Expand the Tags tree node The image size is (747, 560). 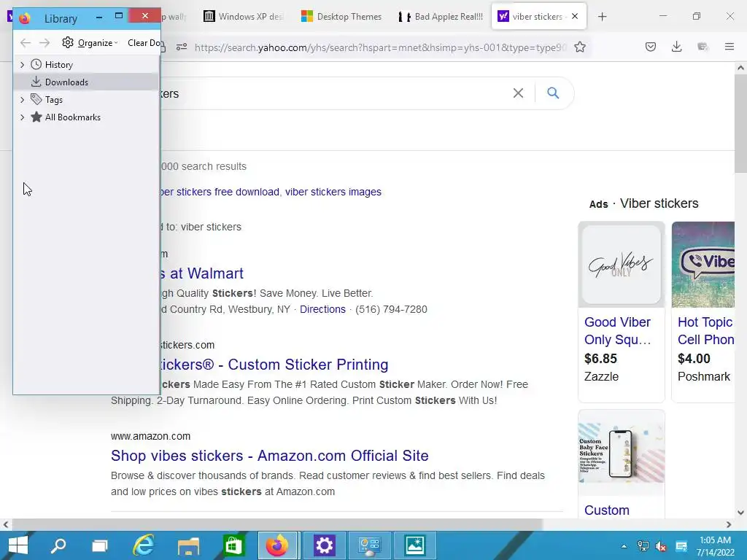(x=22, y=99)
